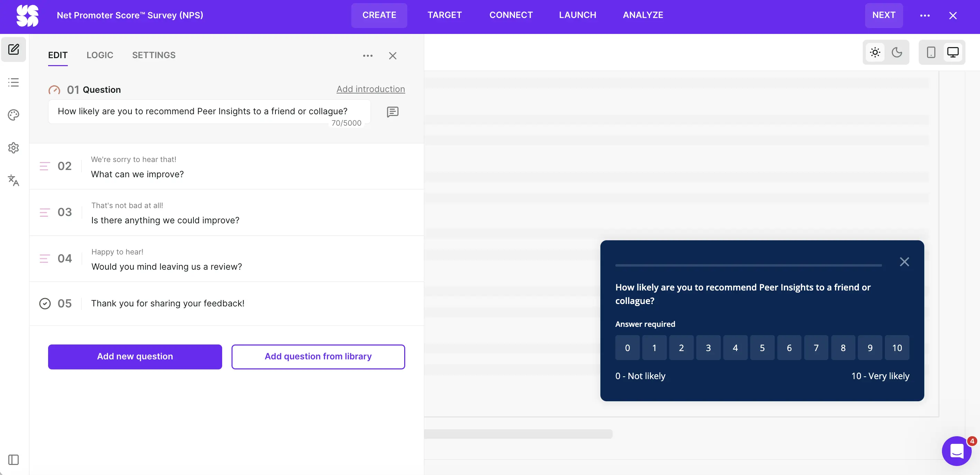This screenshot has width=980, height=475.
Task: Click '0 - Not likely' label
Action: coord(640,376)
